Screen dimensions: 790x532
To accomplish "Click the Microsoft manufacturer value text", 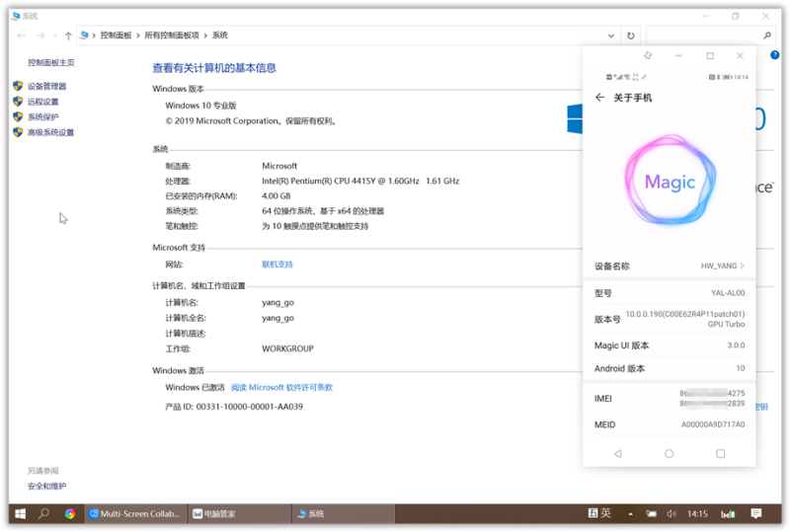I will [279, 166].
